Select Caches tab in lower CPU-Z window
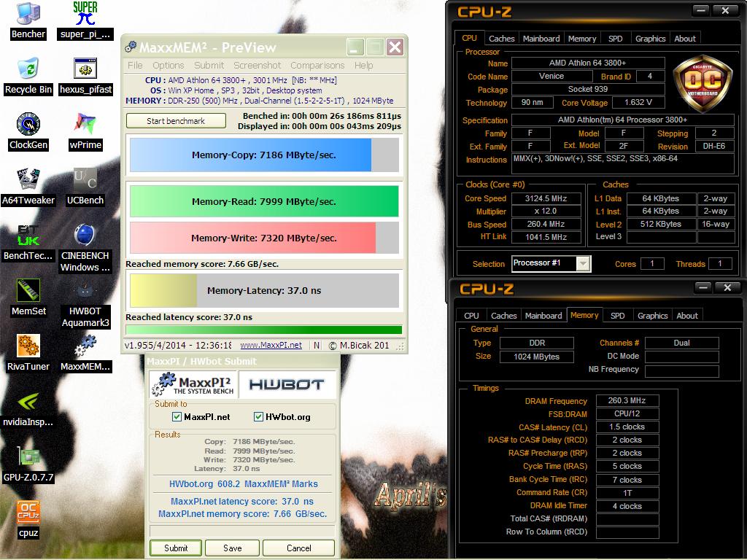747x560 pixels. [x=503, y=316]
